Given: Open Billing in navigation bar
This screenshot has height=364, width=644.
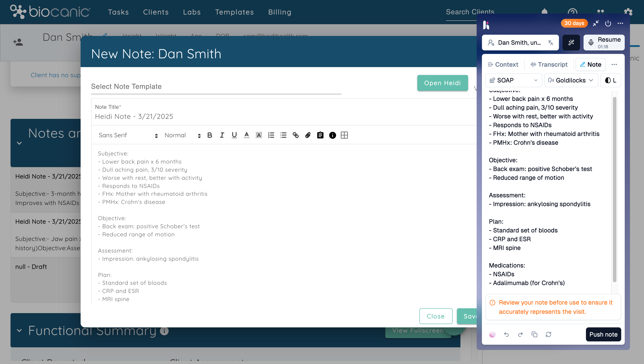Looking at the screenshot, I should (280, 12).
